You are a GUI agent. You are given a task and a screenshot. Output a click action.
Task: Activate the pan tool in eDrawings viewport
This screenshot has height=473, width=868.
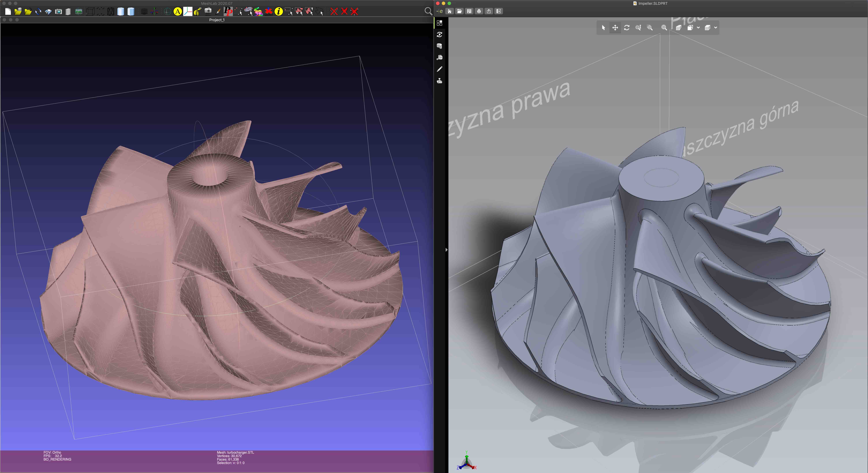pyautogui.click(x=615, y=28)
